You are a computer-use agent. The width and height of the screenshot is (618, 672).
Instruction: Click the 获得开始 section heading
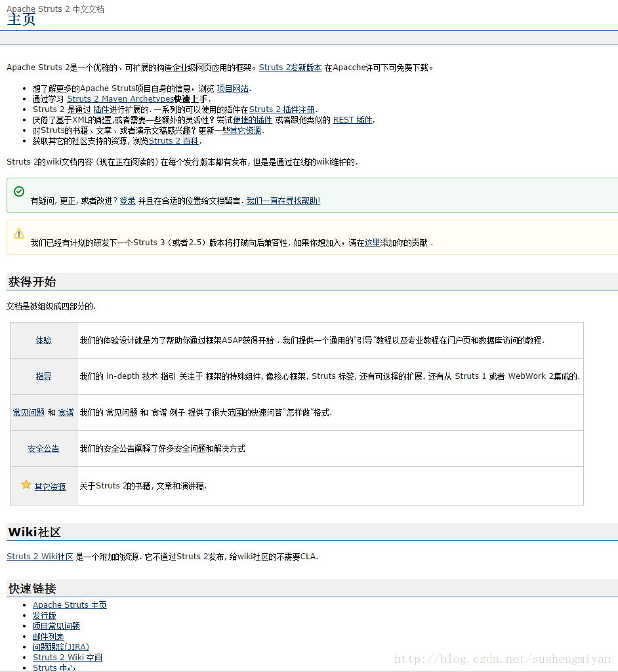(32, 281)
